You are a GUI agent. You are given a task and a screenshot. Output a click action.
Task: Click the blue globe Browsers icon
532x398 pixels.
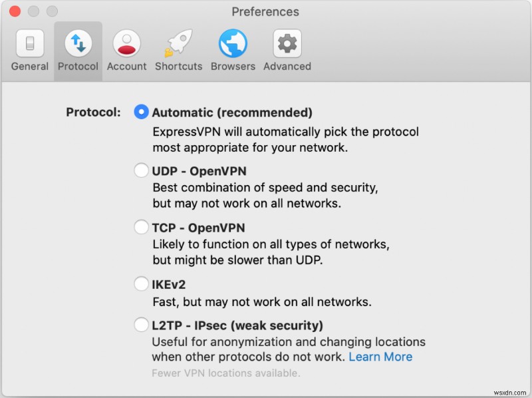233,42
